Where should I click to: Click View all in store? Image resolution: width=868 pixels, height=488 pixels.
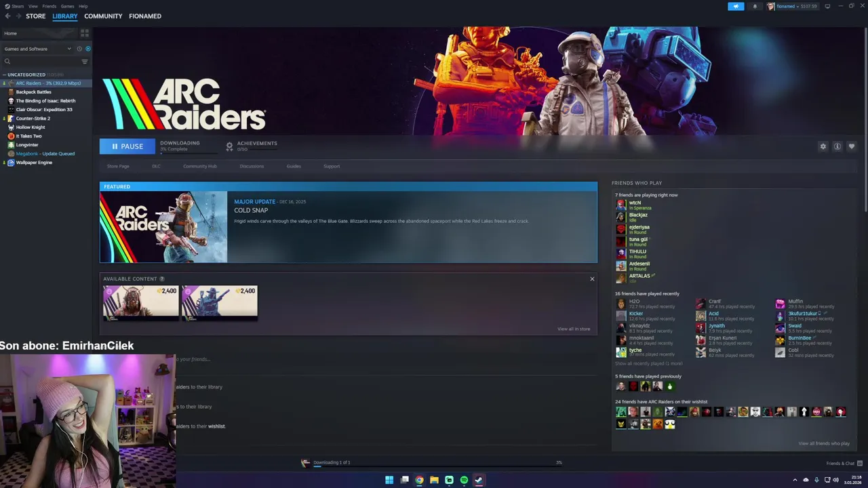click(574, 329)
